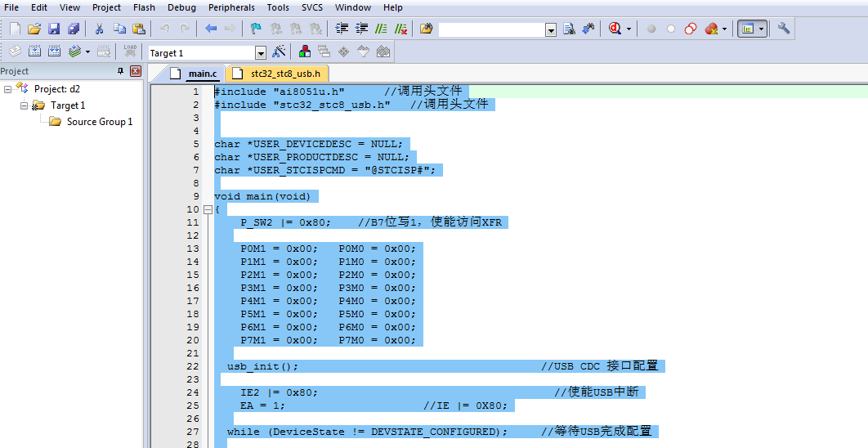Open window view dropdown arrow

click(x=762, y=29)
